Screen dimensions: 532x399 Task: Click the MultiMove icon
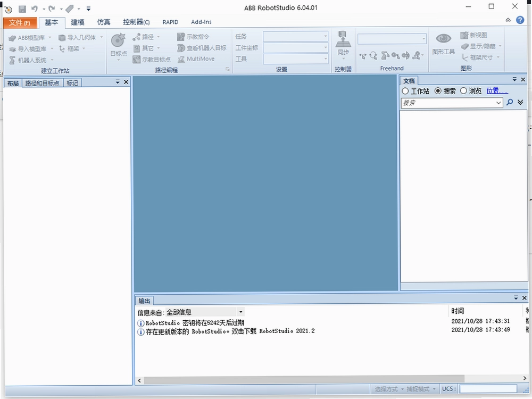tap(181, 59)
